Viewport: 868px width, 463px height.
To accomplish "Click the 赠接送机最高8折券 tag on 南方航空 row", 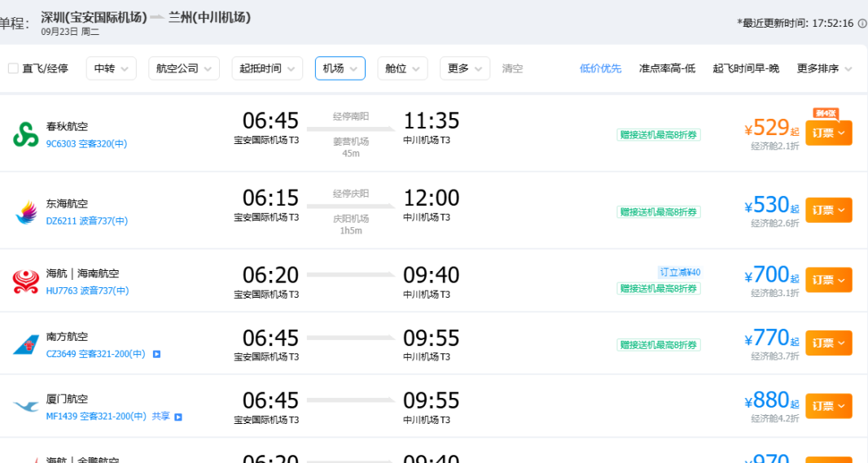I will tap(659, 345).
